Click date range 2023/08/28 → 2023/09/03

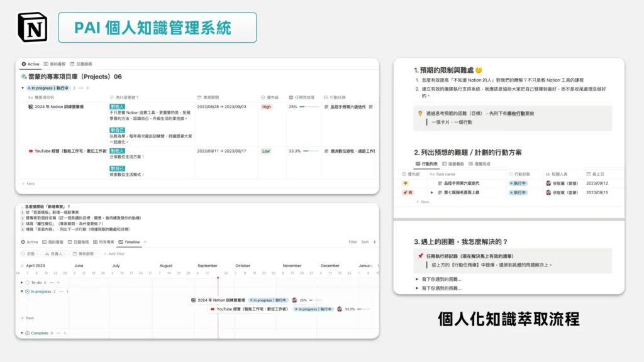tap(221, 107)
